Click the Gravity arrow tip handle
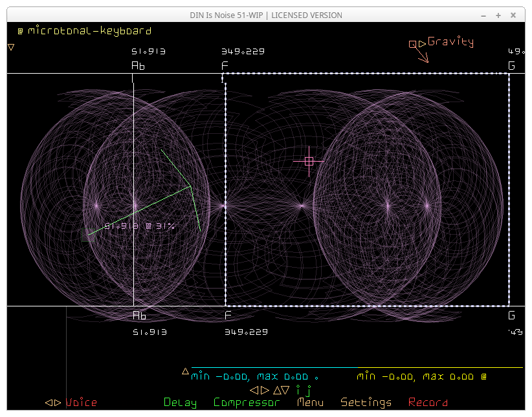Screen dimensions: 532x417 (x=427, y=61)
